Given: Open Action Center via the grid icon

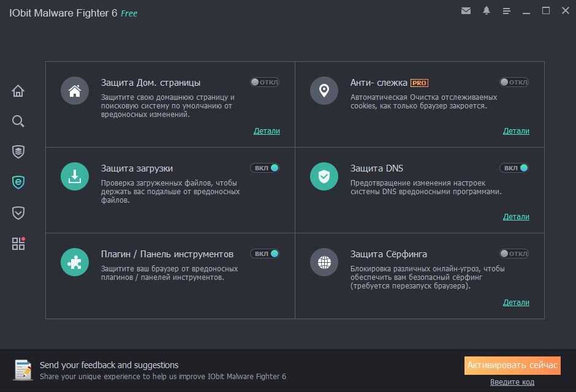Looking at the screenshot, I should [x=18, y=243].
